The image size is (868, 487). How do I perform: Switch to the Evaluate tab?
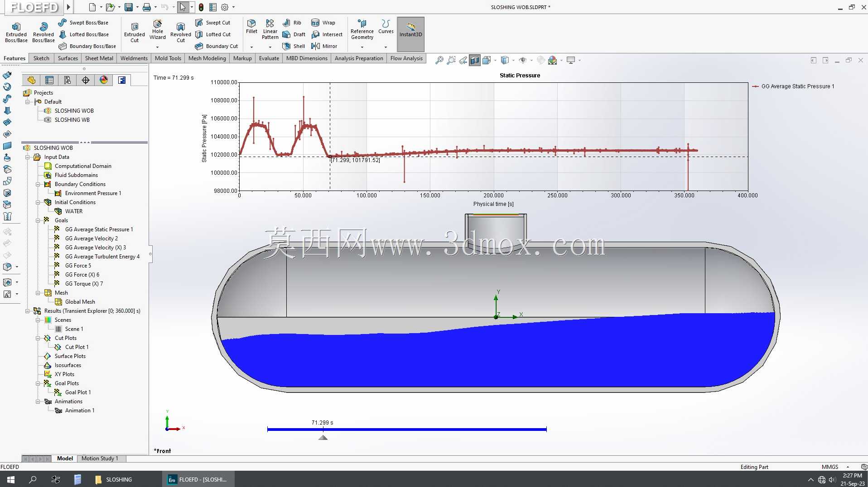[269, 58]
